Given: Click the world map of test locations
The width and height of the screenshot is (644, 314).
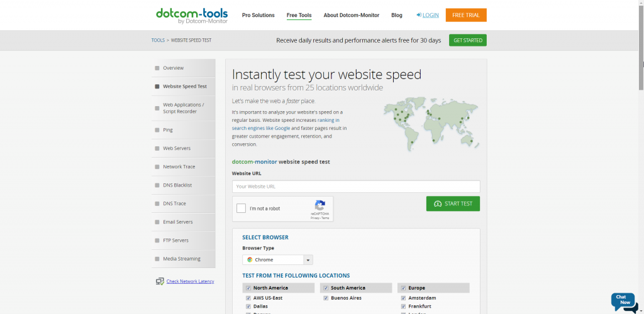Looking at the screenshot, I should coord(431,124).
